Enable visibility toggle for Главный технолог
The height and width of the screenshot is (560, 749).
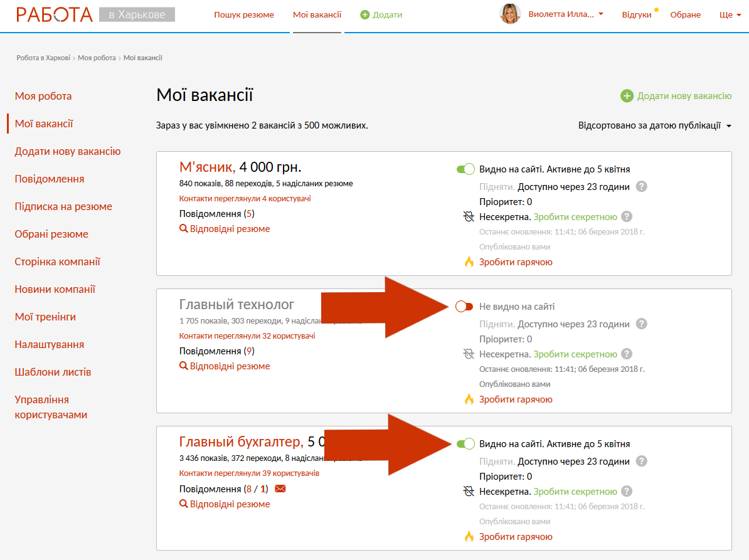464,307
